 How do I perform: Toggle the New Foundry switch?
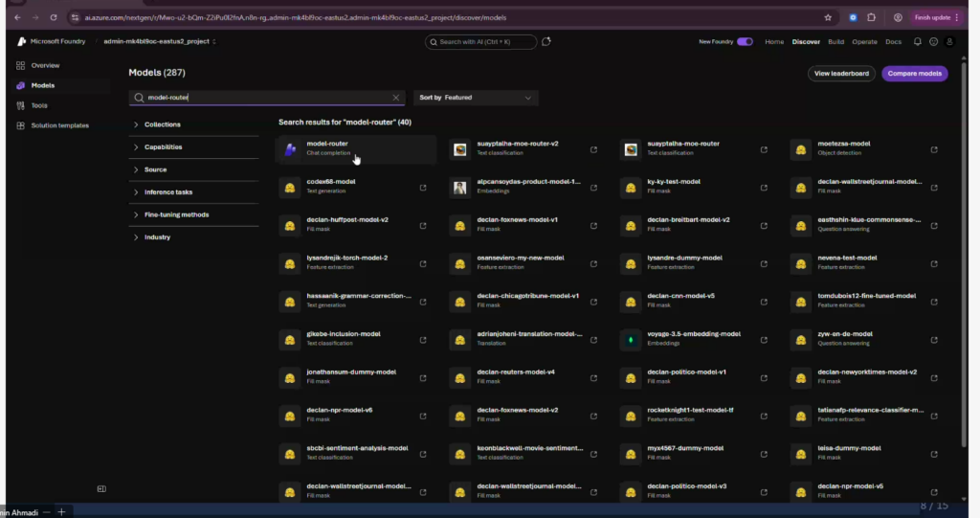(745, 42)
